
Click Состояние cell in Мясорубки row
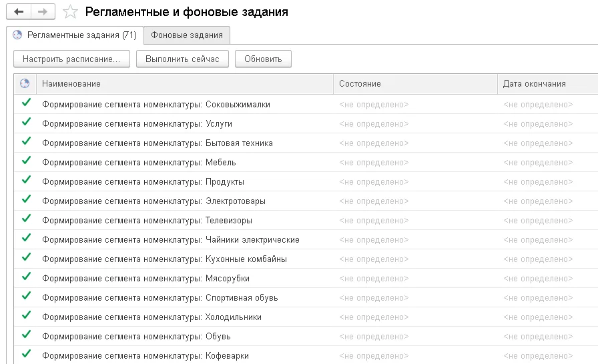click(415, 279)
